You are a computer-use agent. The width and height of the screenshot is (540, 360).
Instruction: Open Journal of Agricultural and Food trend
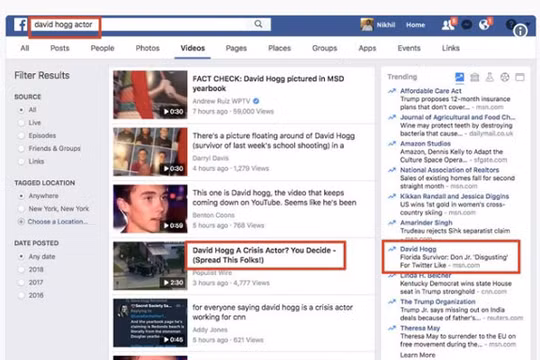(457, 117)
